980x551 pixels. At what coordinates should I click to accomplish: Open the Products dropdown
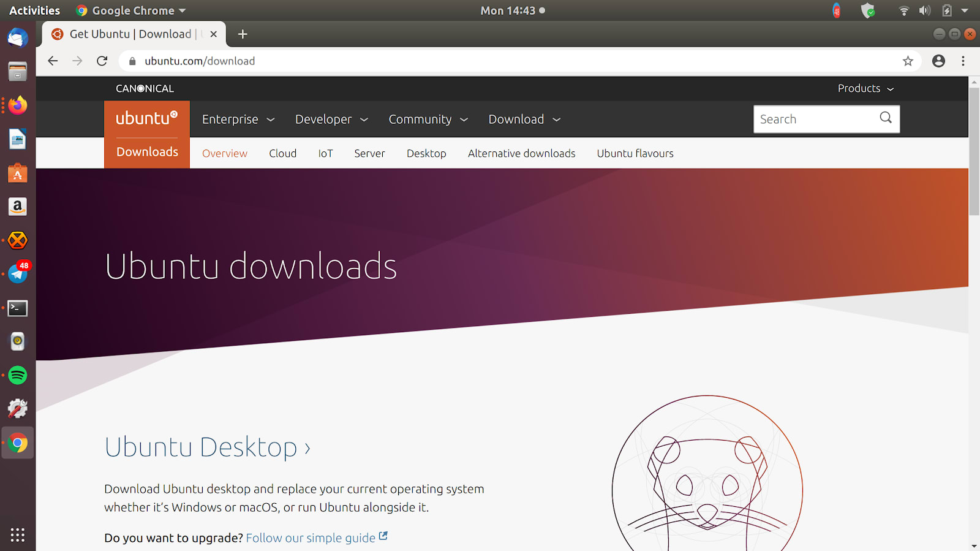coord(865,88)
